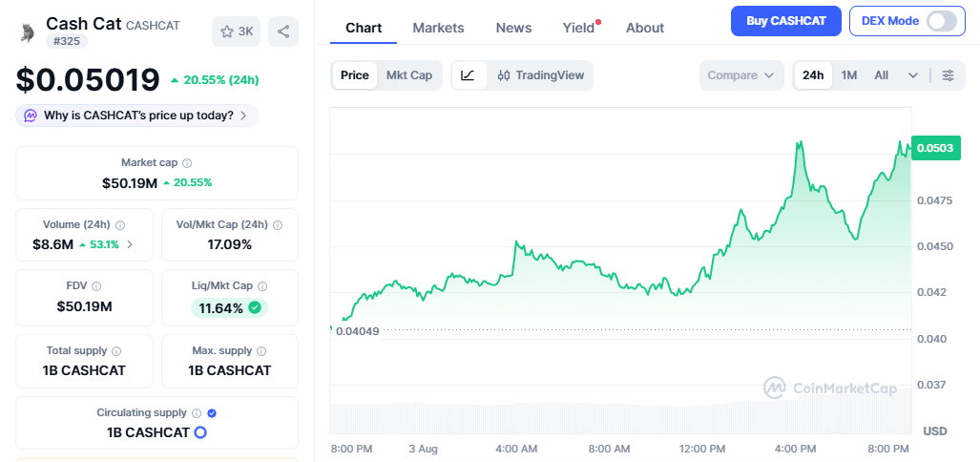Open the line chart type icon

click(x=469, y=75)
